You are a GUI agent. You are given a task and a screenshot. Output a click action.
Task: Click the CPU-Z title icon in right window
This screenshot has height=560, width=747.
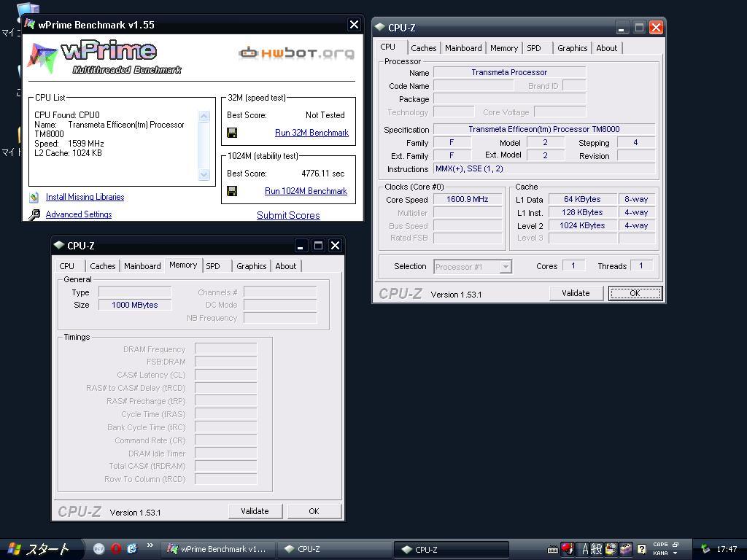(379, 27)
